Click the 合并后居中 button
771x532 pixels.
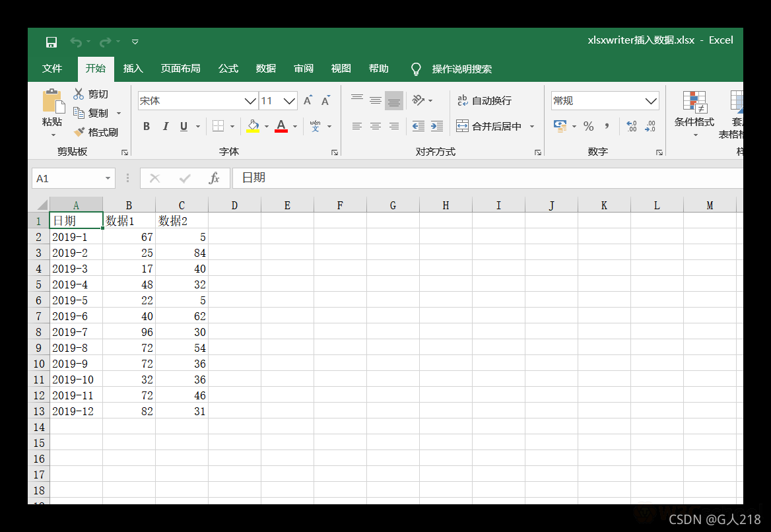pos(488,126)
